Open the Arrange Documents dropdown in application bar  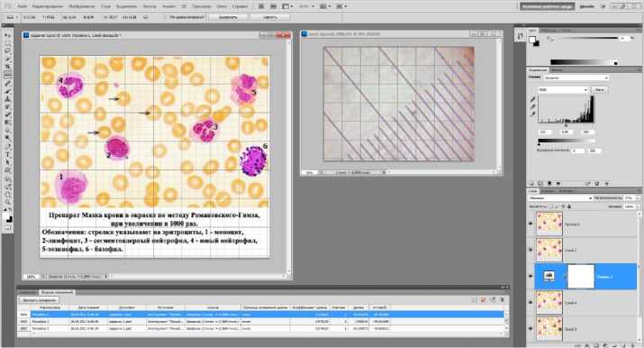pos(325,6)
